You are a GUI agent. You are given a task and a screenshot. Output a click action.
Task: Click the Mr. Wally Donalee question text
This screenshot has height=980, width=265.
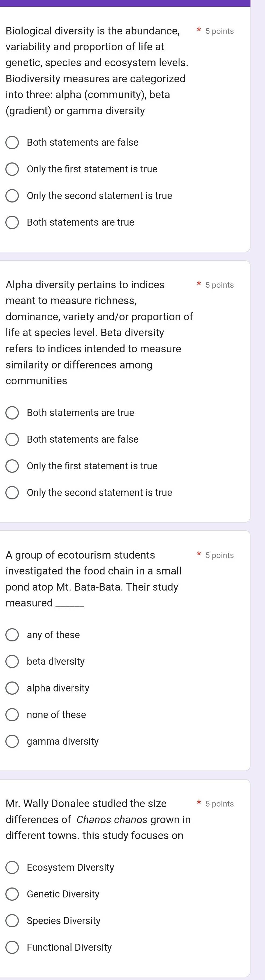[x=98, y=819]
